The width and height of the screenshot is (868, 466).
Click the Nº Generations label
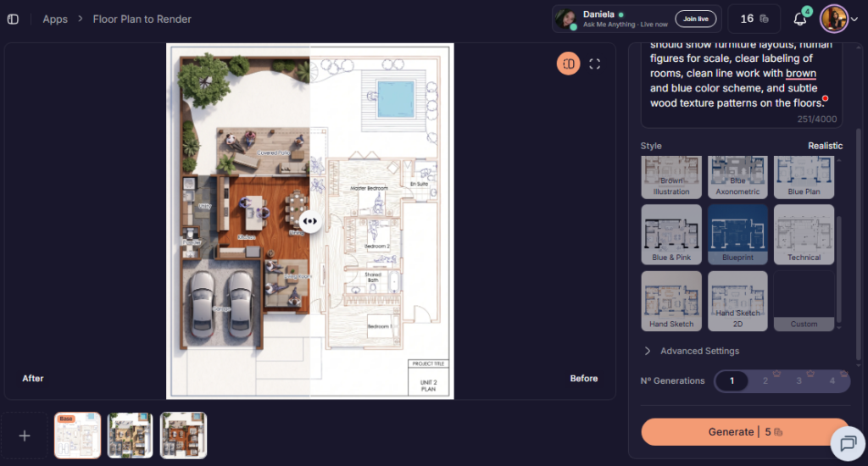[x=672, y=380]
